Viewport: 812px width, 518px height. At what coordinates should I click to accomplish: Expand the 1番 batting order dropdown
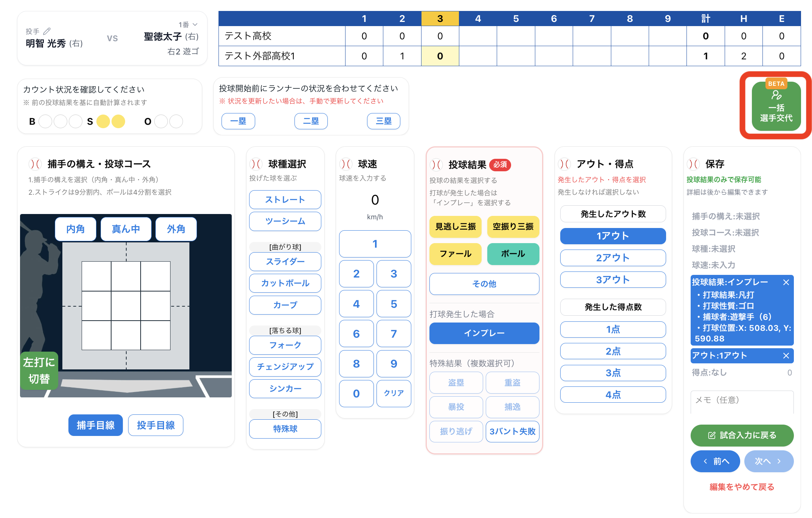[x=188, y=25]
